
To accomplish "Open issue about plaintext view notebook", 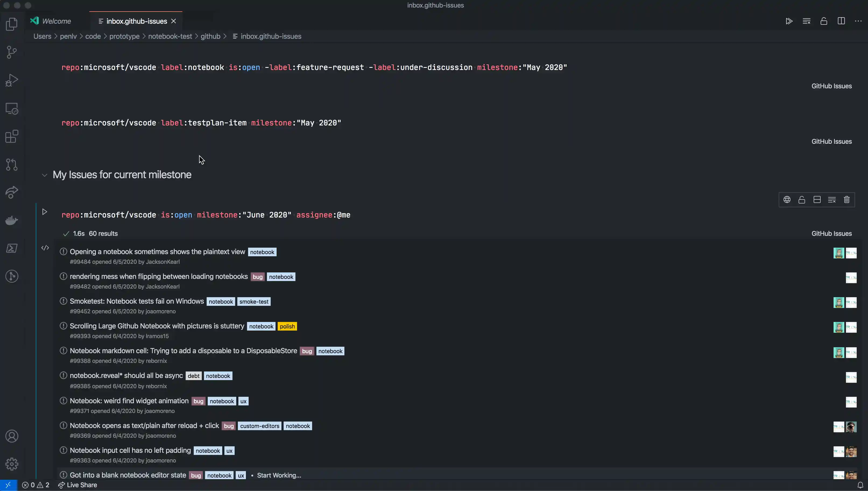I will [157, 252].
